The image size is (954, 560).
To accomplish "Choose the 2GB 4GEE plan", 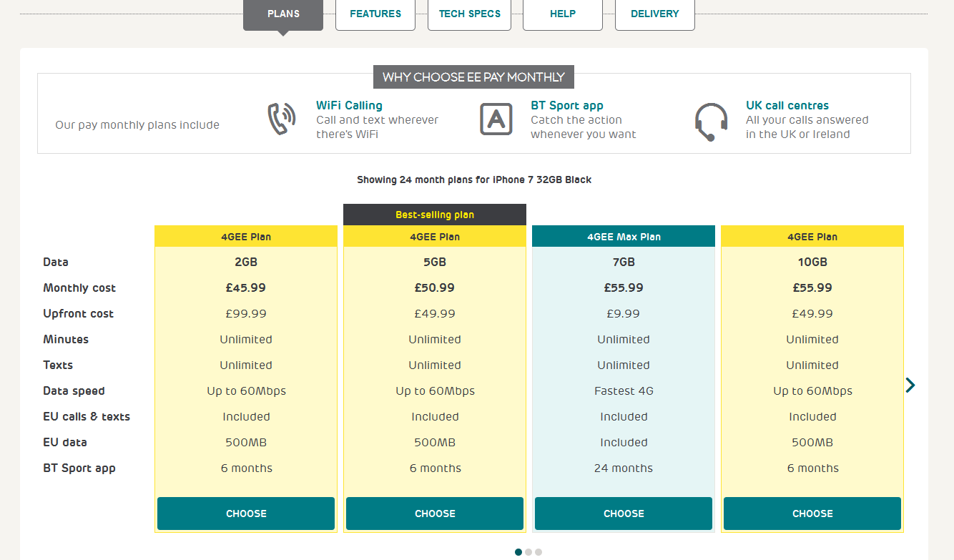I will [246, 514].
